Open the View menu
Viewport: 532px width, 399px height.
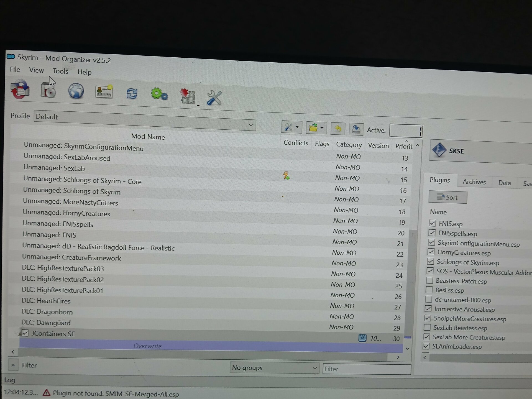click(x=37, y=70)
